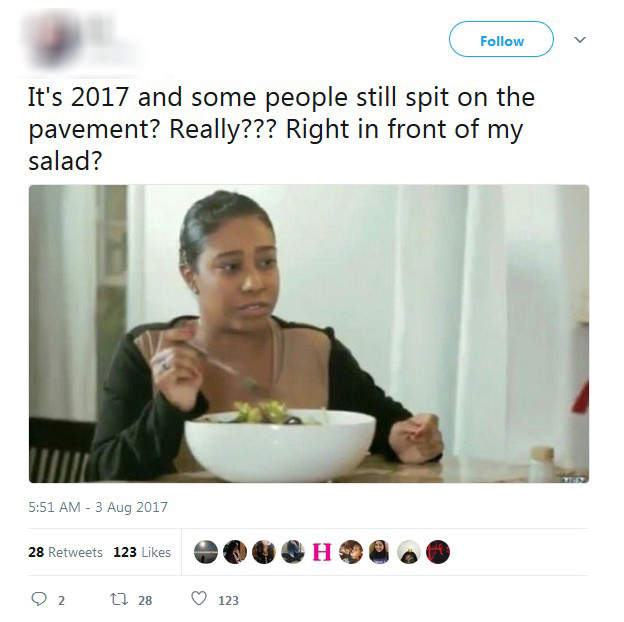Click the last red-and-black liker avatar

coord(438,552)
